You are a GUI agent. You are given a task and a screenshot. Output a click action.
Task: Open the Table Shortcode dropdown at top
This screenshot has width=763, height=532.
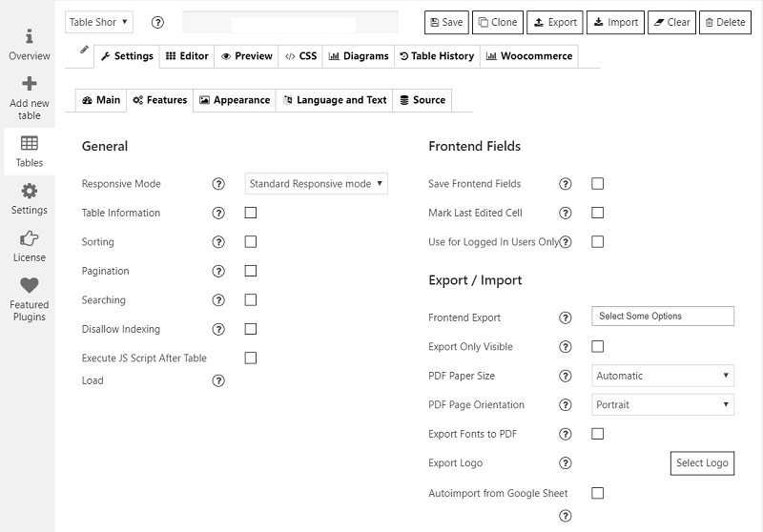point(99,22)
